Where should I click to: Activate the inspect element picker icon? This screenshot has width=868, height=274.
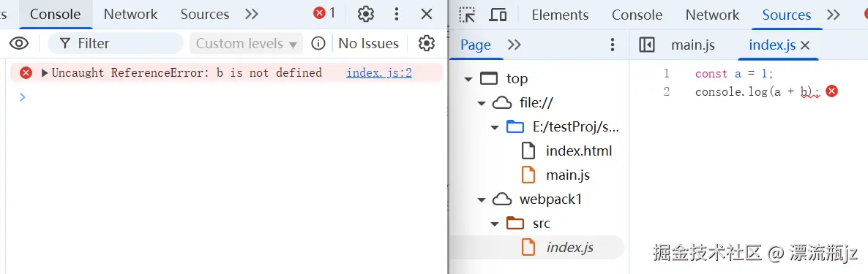click(467, 15)
